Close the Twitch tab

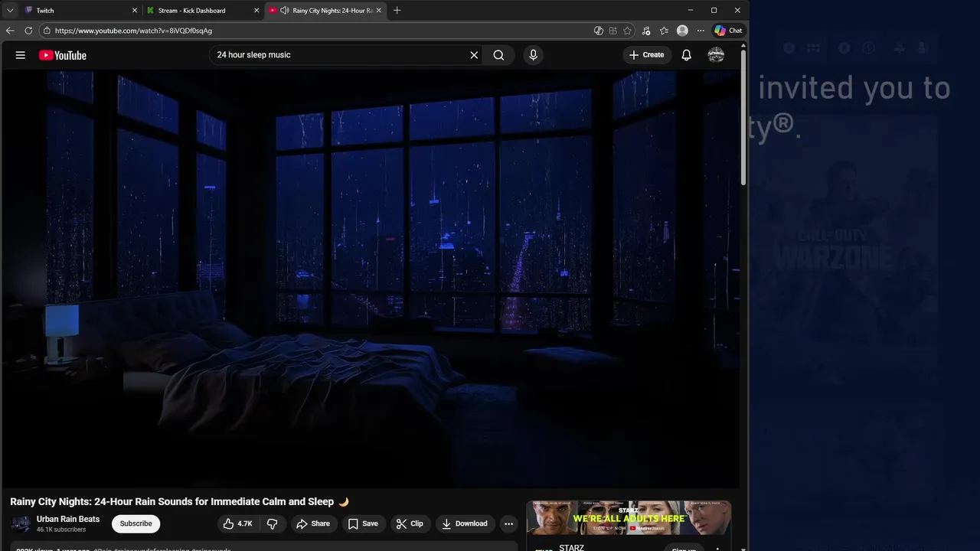(x=135, y=11)
